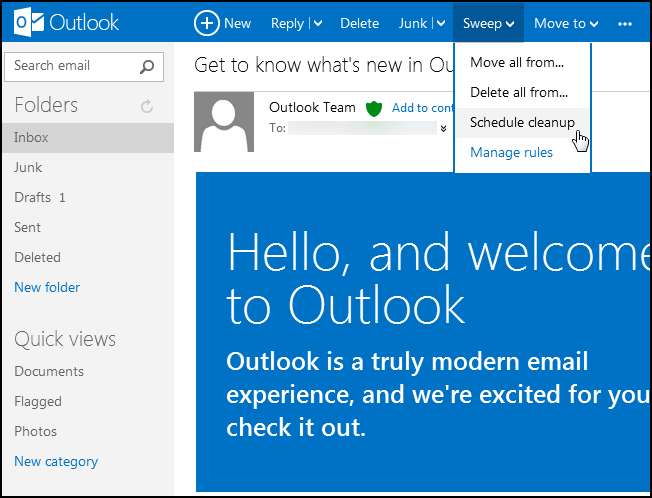This screenshot has width=652, height=498.
Task: Expand recipient details chevron
Action: point(444,128)
